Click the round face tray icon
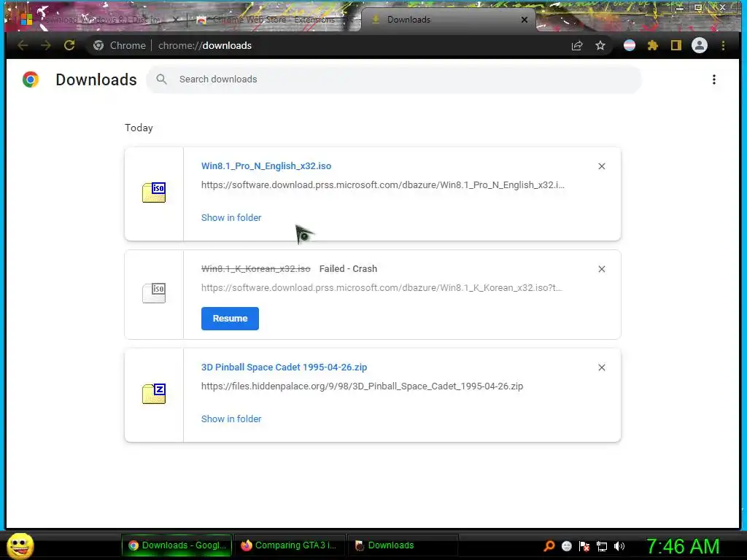747x560 pixels. [x=566, y=545]
